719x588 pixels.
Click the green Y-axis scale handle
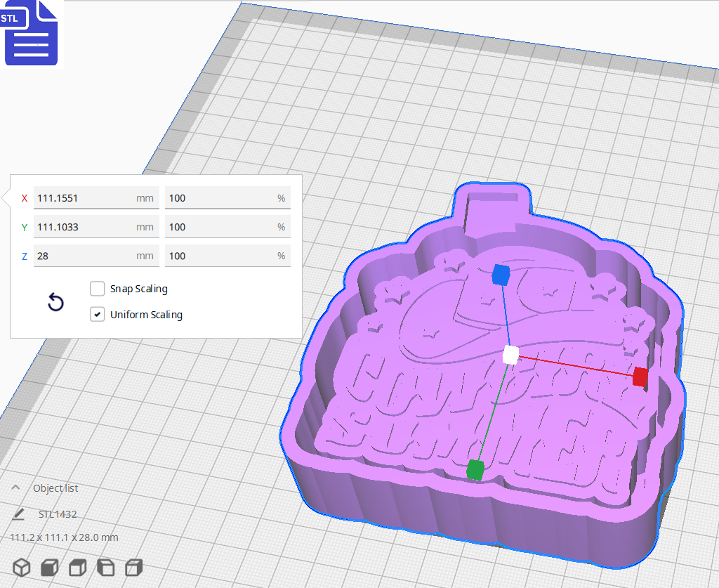(474, 471)
